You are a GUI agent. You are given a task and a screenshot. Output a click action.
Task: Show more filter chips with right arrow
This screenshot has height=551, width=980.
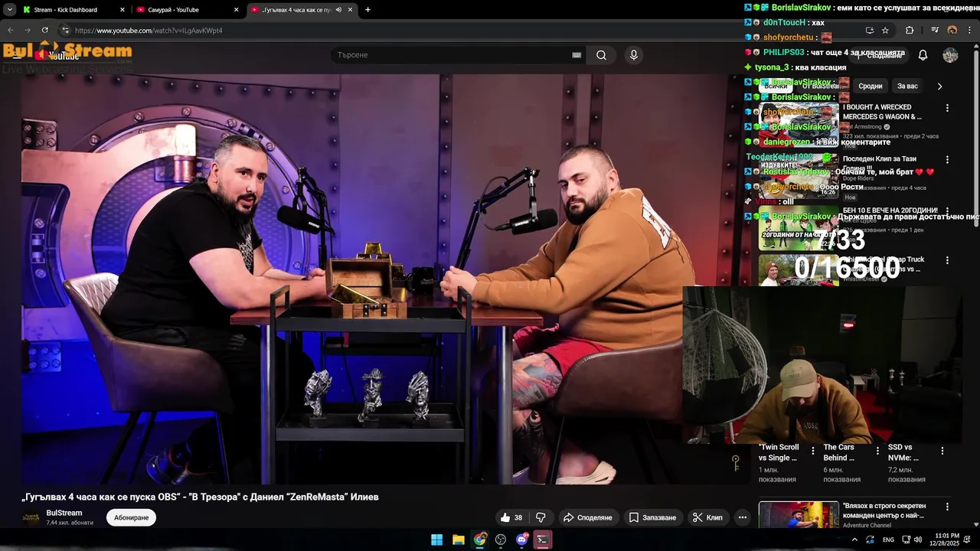[939, 86]
